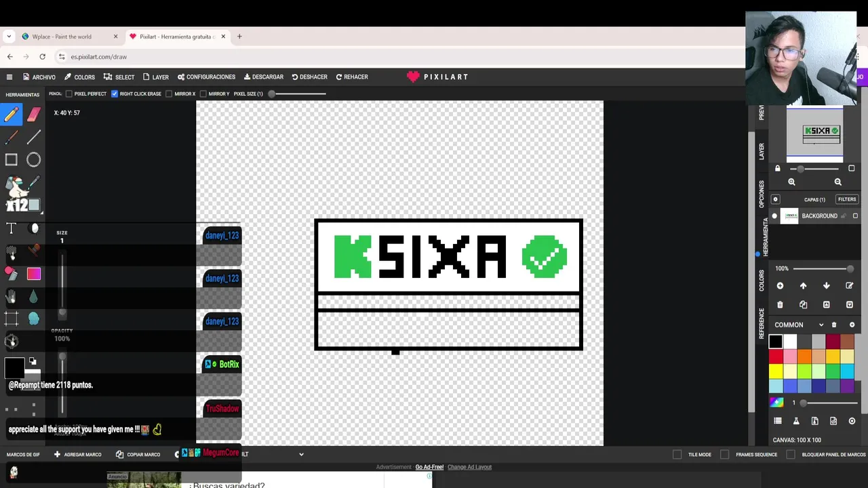Viewport: 868px width, 488px height.
Task: Toggle Background layer visibility dot
Action: pyautogui.click(x=775, y=216)
